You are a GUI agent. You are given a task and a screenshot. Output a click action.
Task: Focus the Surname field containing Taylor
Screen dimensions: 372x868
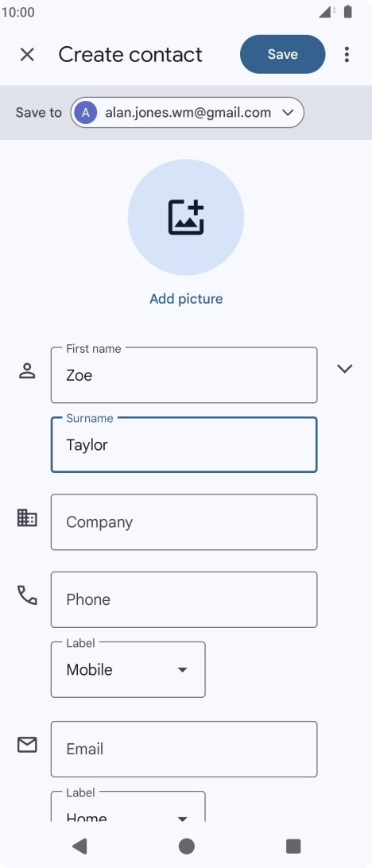point(184,444)
